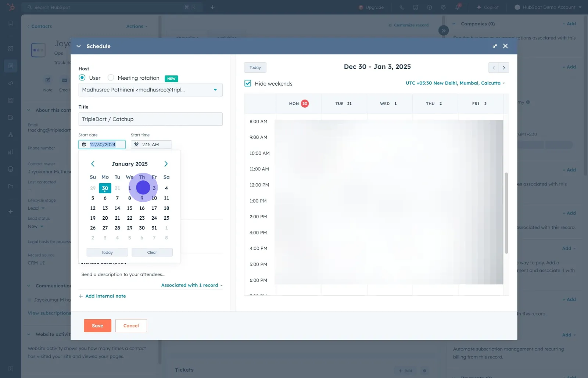Select January 22 in date picker
Screen dimensions: 588x378
[x=130, y=218]
